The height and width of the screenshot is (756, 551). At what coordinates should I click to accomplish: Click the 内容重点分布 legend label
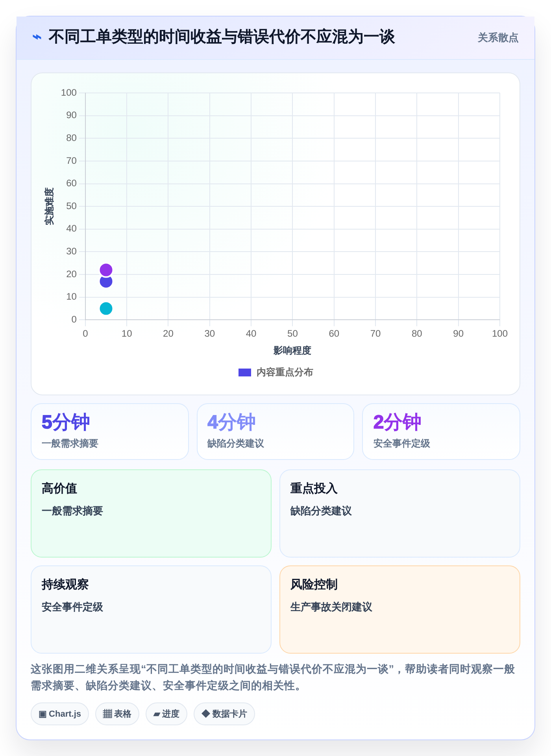coord(285,372)
